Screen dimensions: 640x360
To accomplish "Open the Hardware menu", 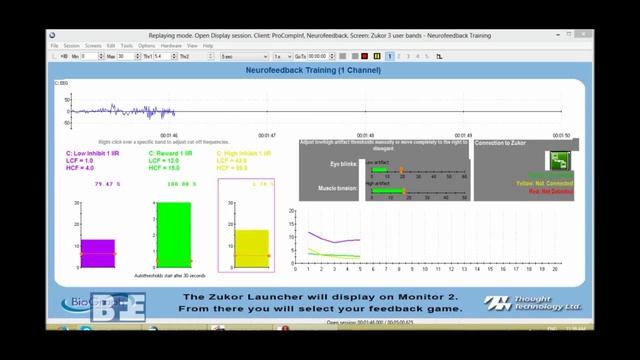I will (171, 46).
